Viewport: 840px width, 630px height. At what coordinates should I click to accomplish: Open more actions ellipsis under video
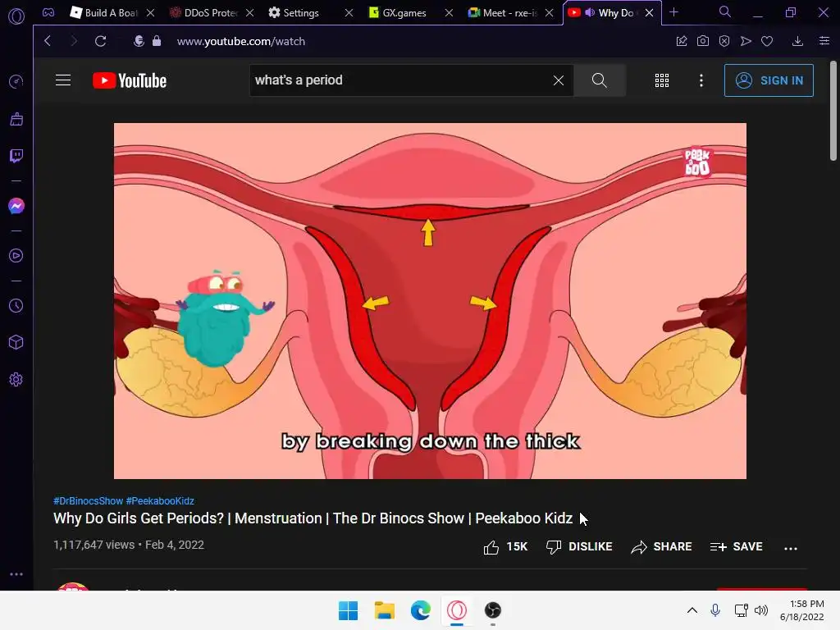791,547
